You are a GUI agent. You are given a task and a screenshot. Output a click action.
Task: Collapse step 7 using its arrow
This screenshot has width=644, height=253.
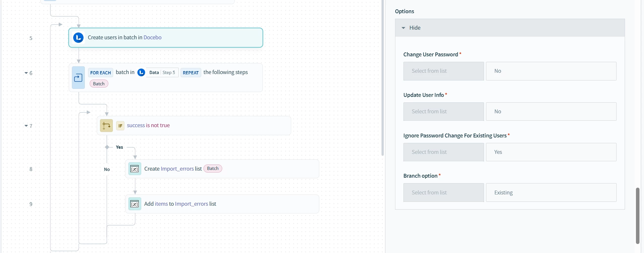tap(26, 126)
